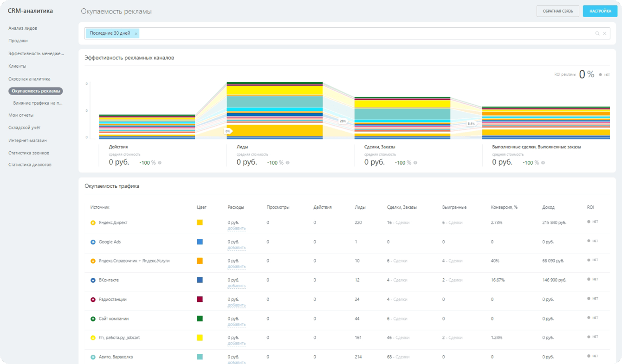Screen dimensions: 622x364
Task: Click the ОБРАТНАЯ СВЯЗЬ button
Action: click(557, 11)
